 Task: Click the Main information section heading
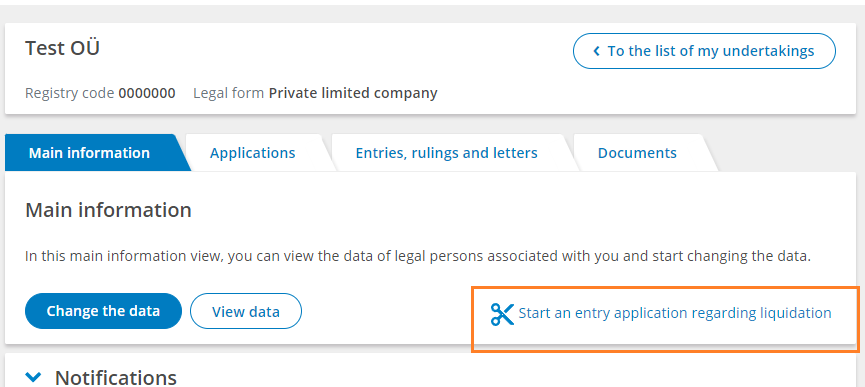(109, 210)
